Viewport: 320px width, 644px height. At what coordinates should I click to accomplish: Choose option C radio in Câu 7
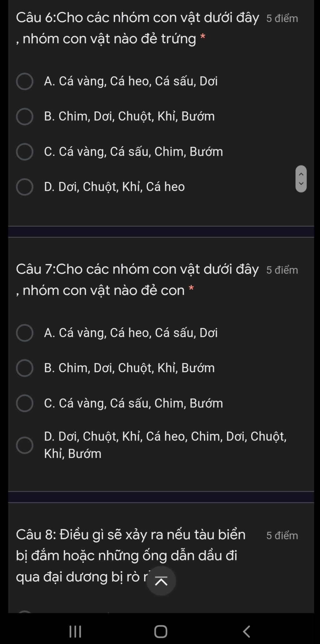[x=25, y=403]
